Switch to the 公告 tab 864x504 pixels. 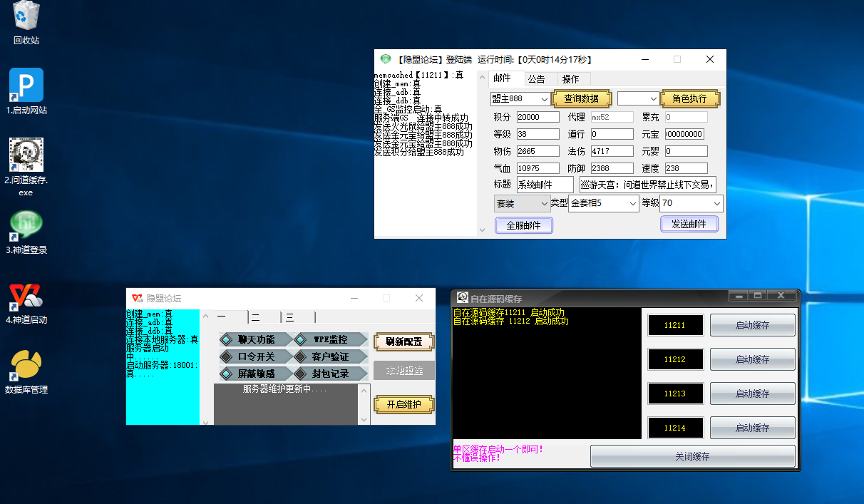click(x=536, y=79)
